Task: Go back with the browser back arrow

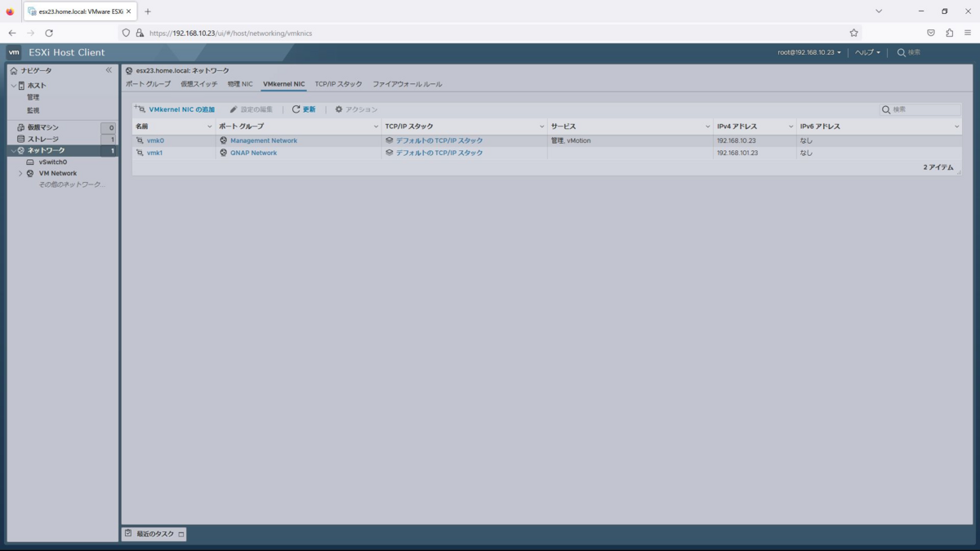Action: coord(12,33)
